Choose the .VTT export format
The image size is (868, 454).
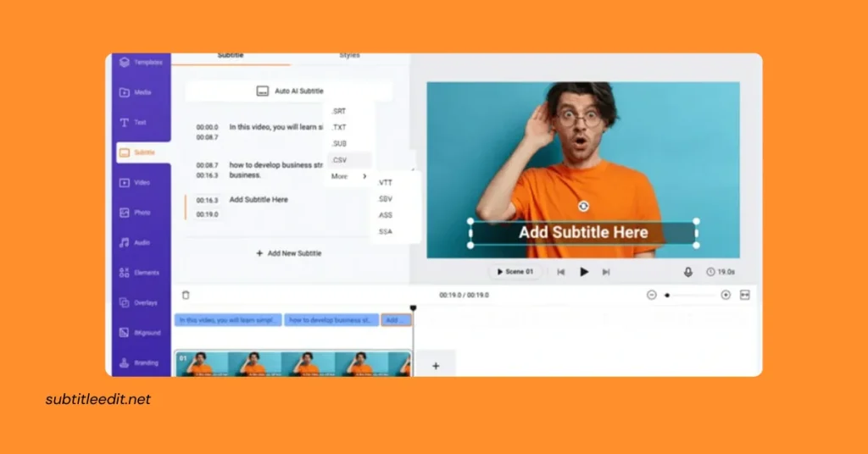386,182
